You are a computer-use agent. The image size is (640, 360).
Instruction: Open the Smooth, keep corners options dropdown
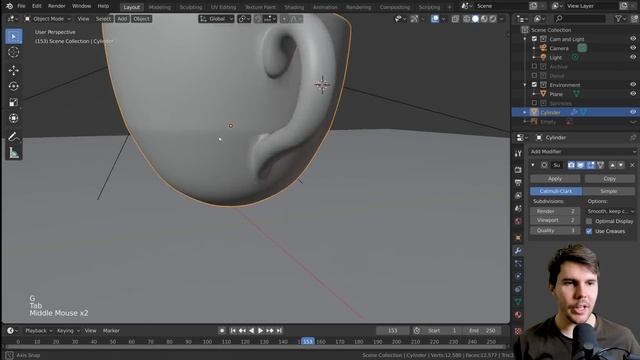[610, 211]
